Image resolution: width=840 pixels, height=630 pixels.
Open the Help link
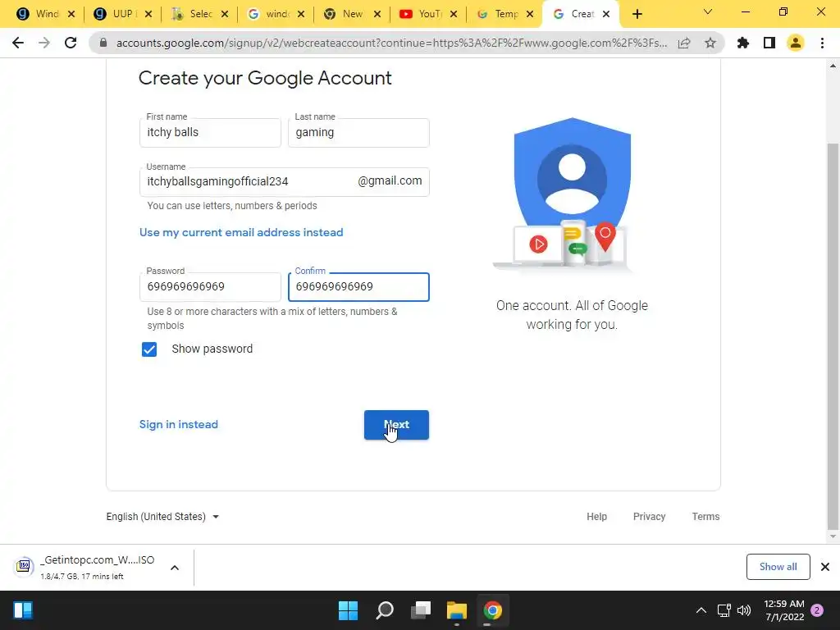597,517
